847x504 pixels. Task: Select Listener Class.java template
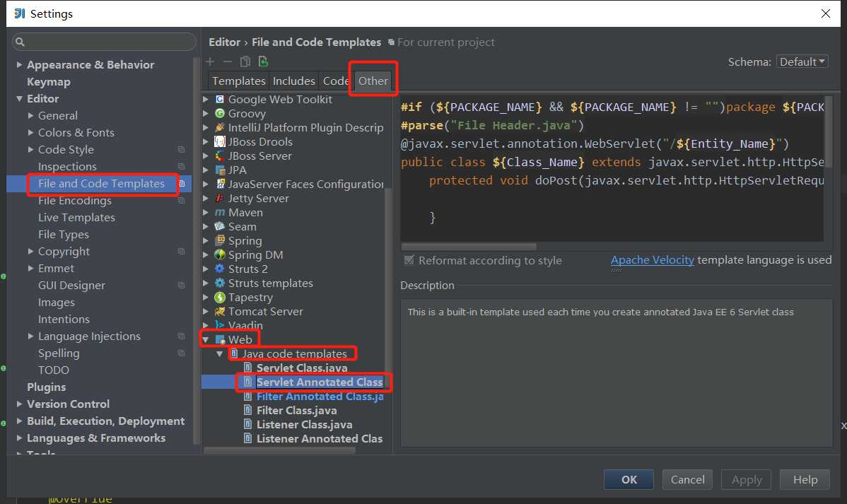pos(304,425)
